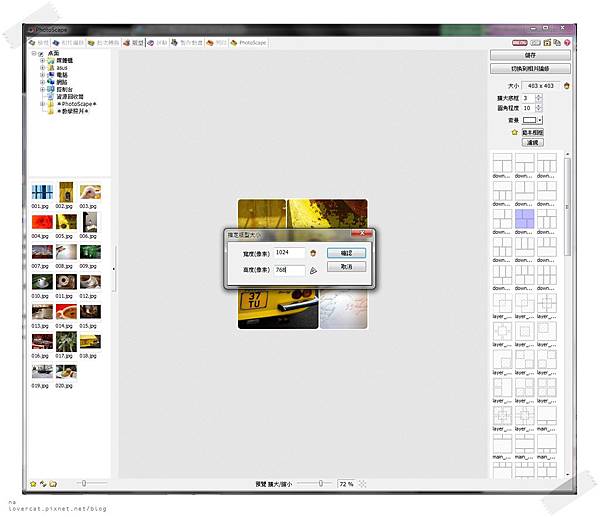This screenshot has width=600, height=517.
Task: Click the 儲存 save button
Action: [x=530, y=55]
